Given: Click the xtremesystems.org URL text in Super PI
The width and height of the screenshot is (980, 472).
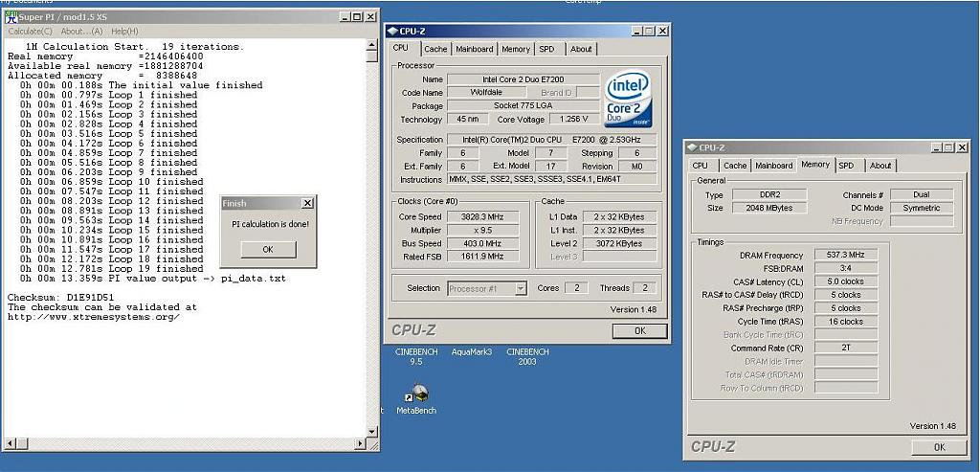Looking at the screenshot, I should click(x=94, y=317).
